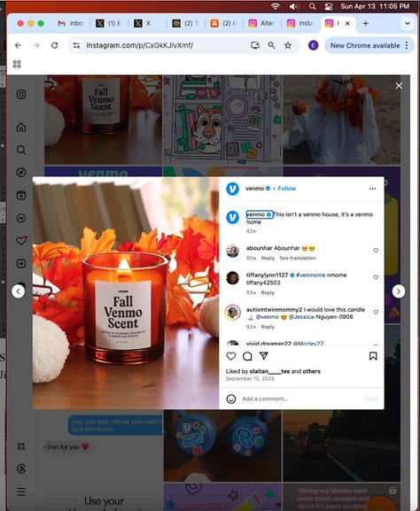
Task: Reload the page in Chrome
Action: tap(54, 45)
